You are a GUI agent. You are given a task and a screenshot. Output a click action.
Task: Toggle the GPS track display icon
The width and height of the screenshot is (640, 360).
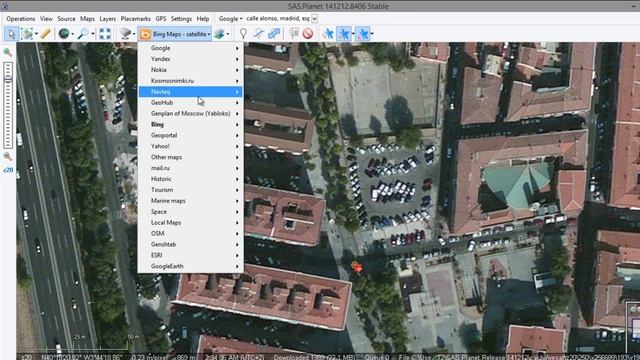pyautogui.click(x=344, y=34)
